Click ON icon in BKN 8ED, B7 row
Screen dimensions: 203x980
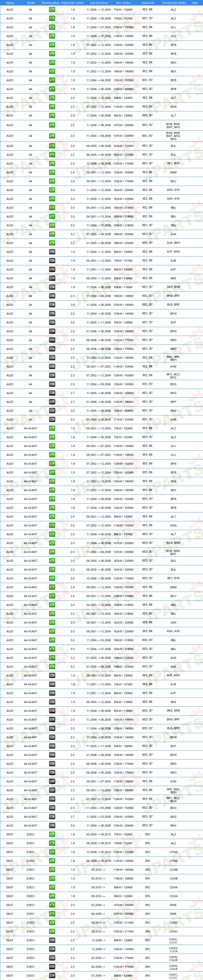point(52,826)
